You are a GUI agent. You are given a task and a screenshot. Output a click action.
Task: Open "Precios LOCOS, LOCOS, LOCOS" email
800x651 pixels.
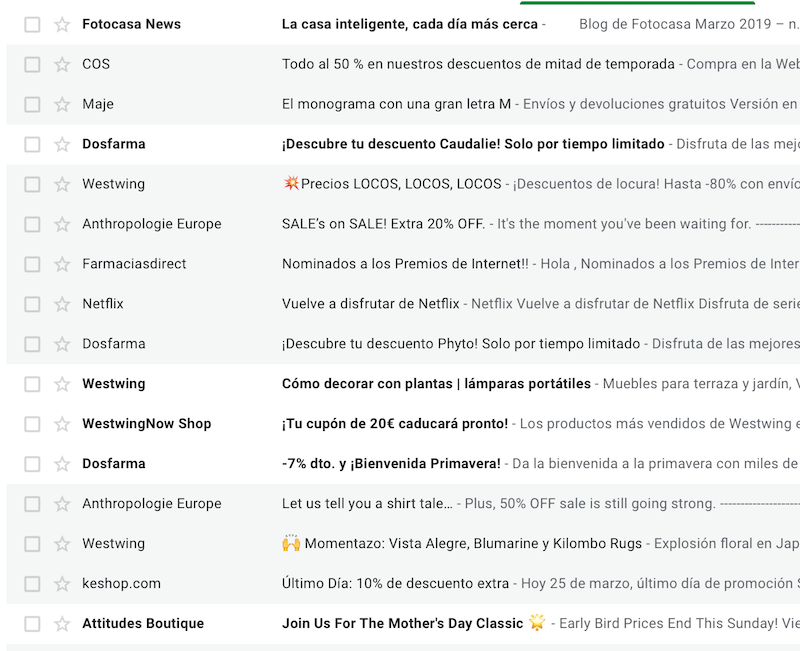[x=392, y=184]
